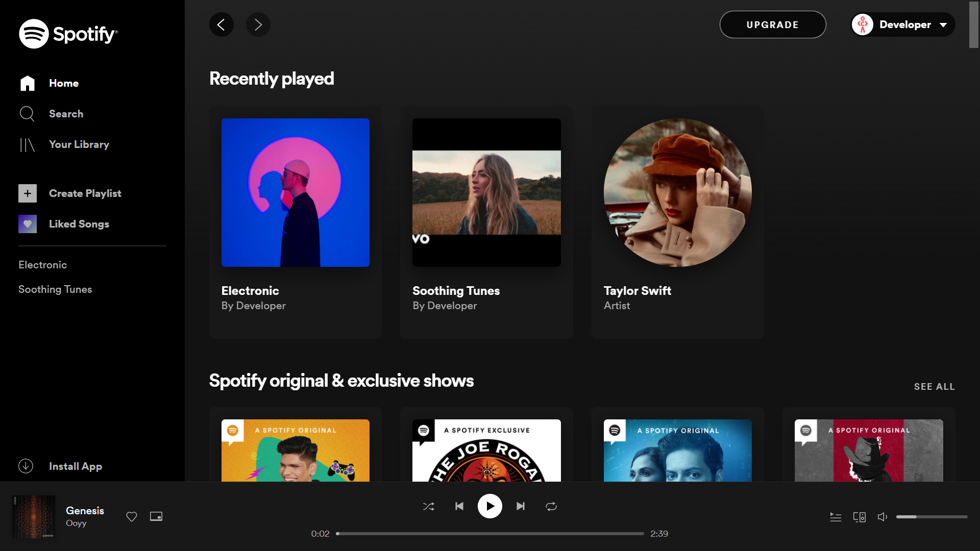Open the Search page

pyautogui.click(x=66, y=114)
